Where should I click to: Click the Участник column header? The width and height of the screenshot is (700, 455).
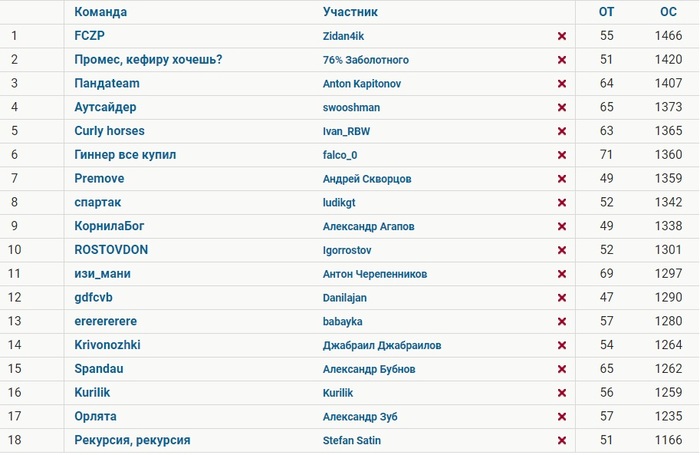(x=350, y=12)
